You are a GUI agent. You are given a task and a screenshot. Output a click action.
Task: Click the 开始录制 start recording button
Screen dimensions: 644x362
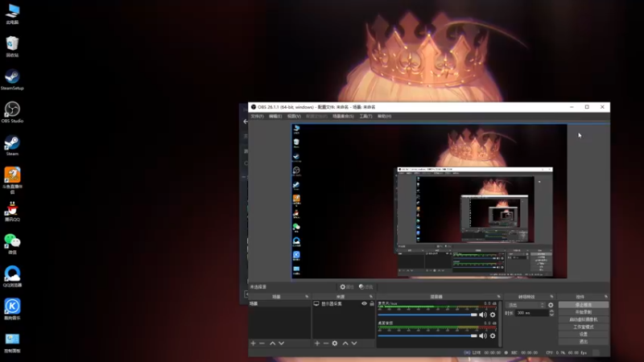pyautogui.click(x=583, y=312)
